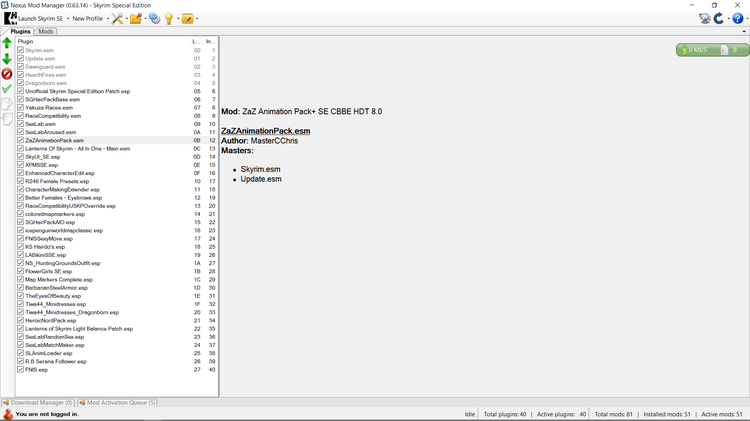Click the red user login status icon
Screen dimensions: 750x421
click(8, 414)
